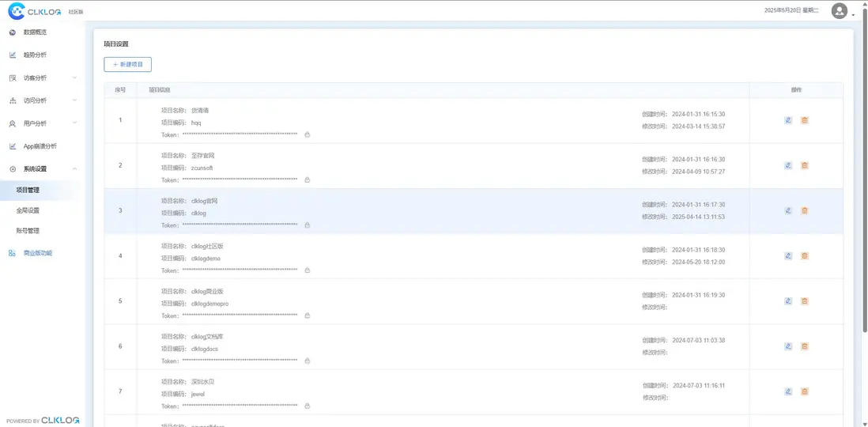Click edit icon for clklogdemo project
This screenshot has height=427, width=868.
pos(788,256)
